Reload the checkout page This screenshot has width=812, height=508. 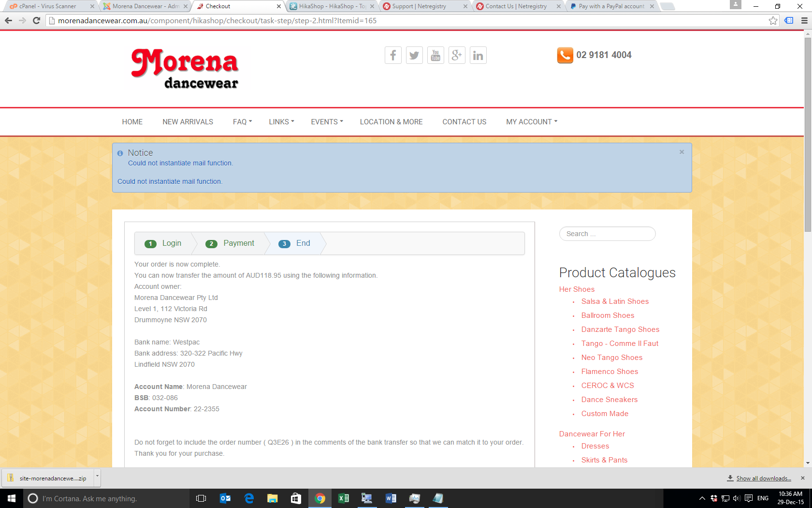point(36,20)
